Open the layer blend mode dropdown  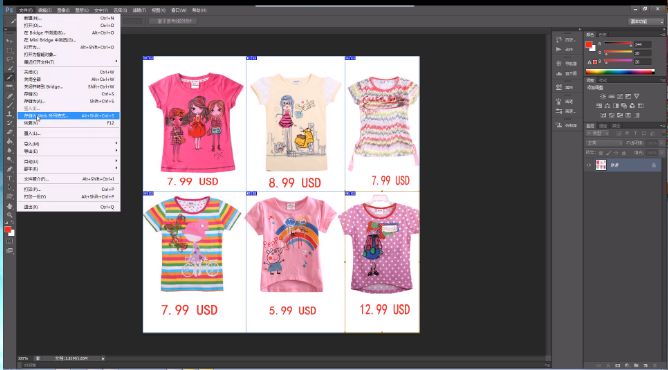pos(604,143)
